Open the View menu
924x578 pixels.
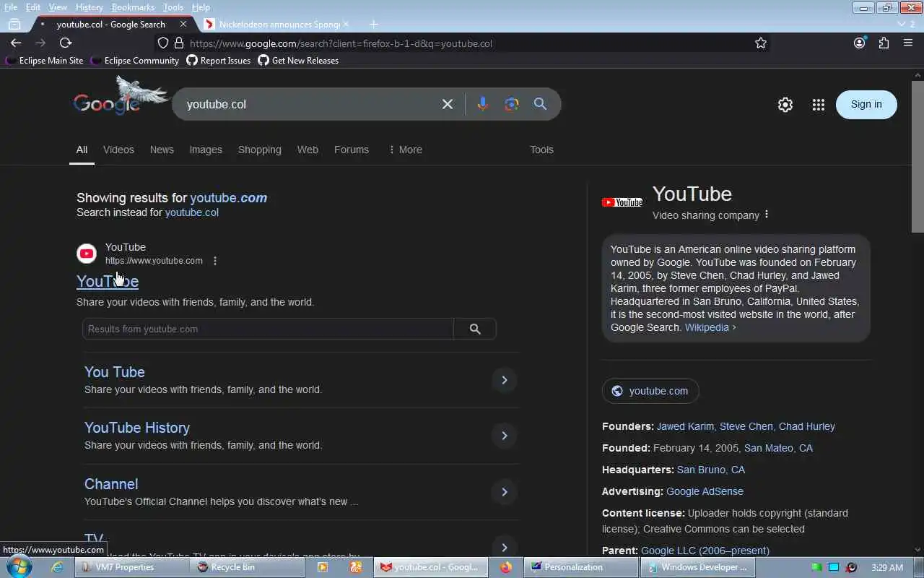(x=58, y=7)
